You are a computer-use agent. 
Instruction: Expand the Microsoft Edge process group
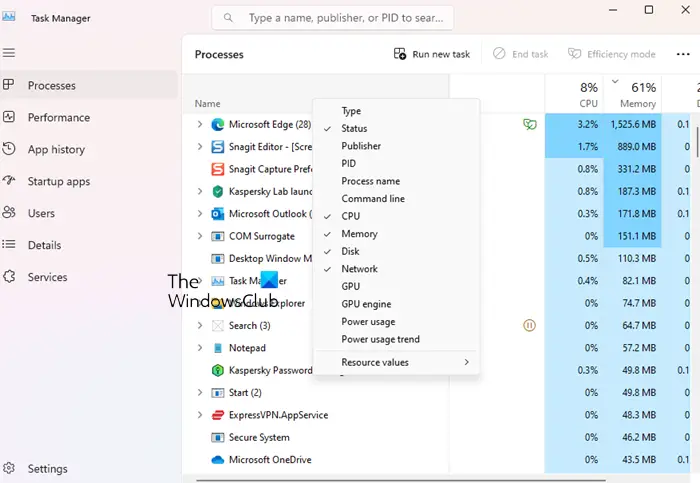(200, 124)
